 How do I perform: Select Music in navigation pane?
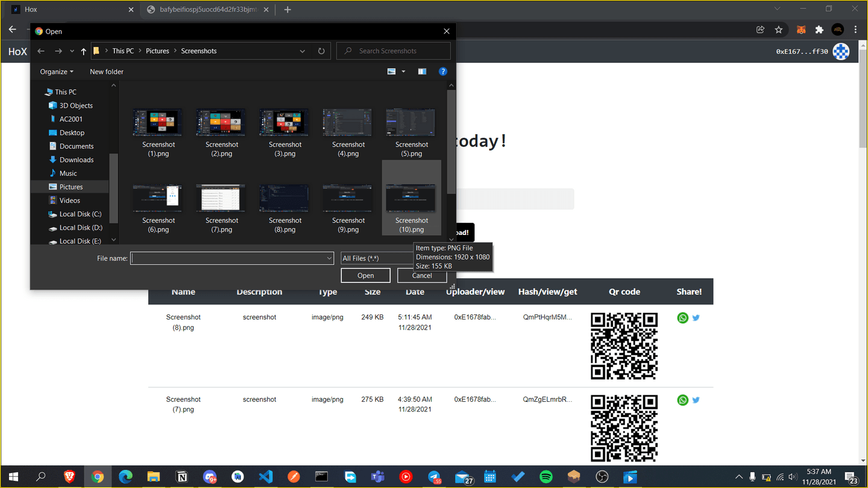63,174
